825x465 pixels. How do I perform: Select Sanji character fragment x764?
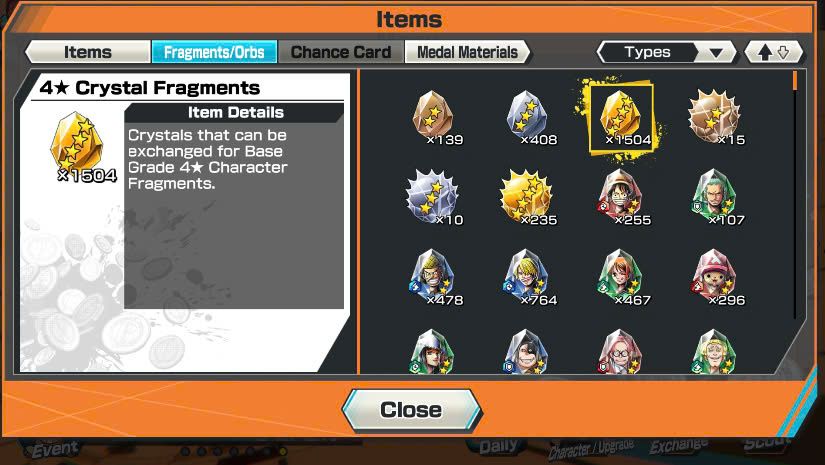(527, 278)
